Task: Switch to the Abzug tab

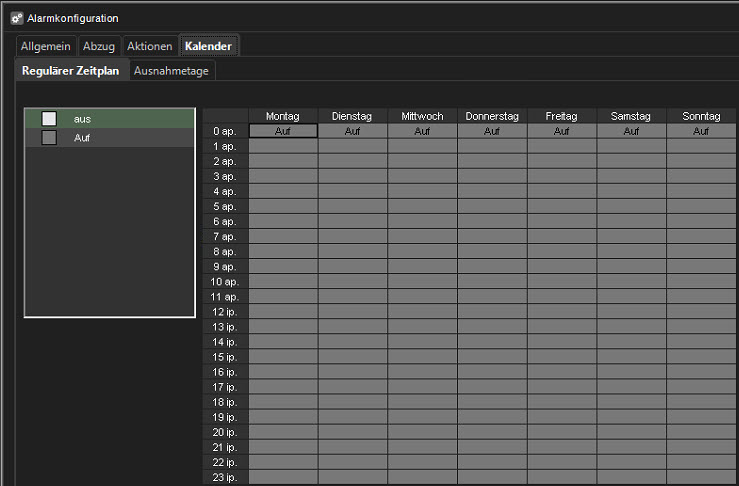Action: pos(99,47)
